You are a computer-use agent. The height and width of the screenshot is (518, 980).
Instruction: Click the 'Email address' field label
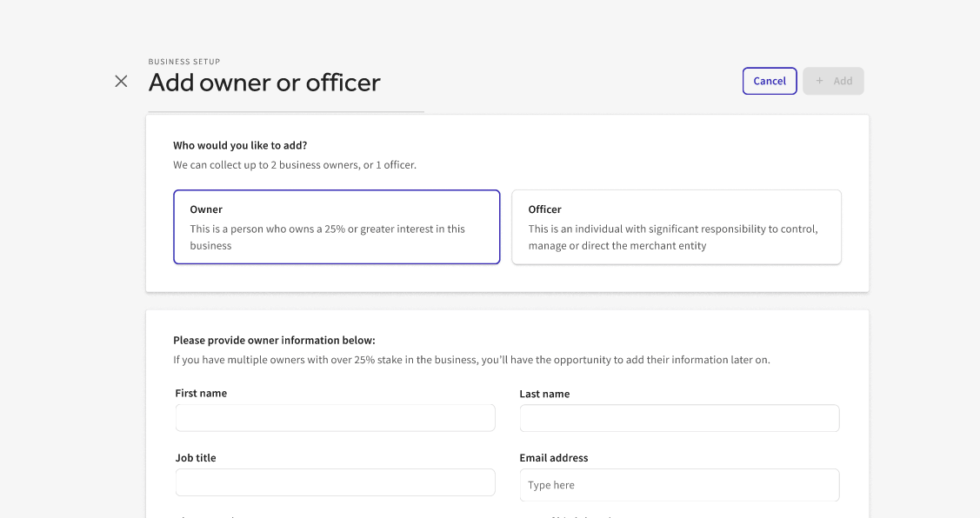[x=553, y=458]
